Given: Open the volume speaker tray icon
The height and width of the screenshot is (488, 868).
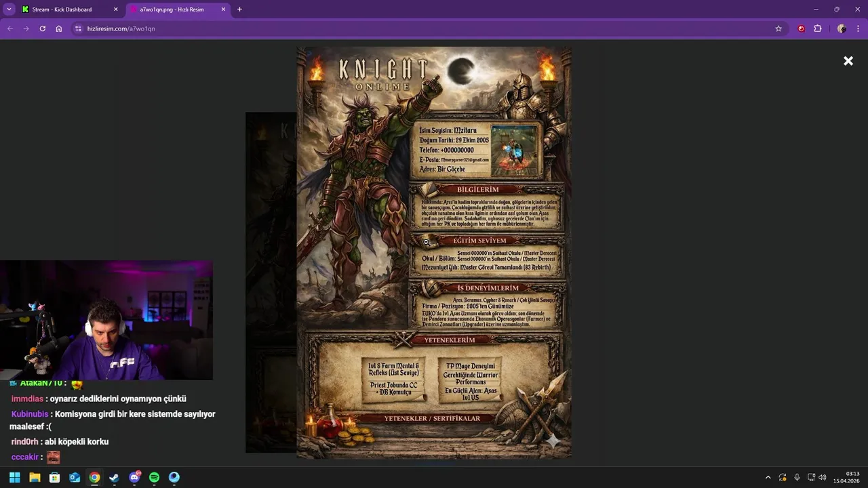Looking at the screenshot, I should pyautogui.click(x=823, y=477).
